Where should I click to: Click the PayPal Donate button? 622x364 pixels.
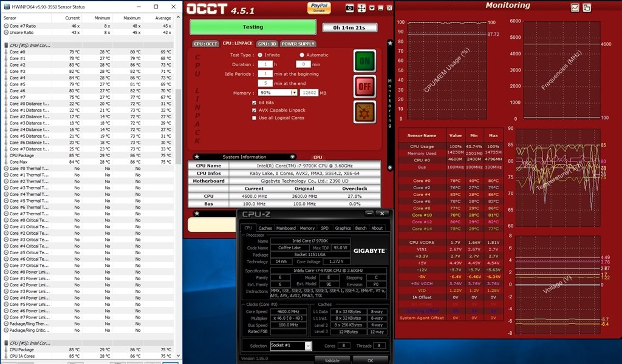(x=319, y=7)
